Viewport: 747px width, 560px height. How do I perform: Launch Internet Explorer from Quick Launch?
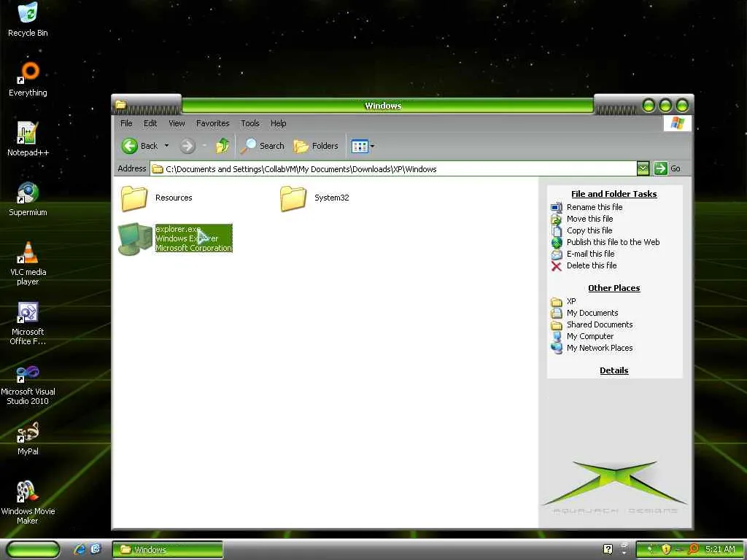(x=80, y=550)
